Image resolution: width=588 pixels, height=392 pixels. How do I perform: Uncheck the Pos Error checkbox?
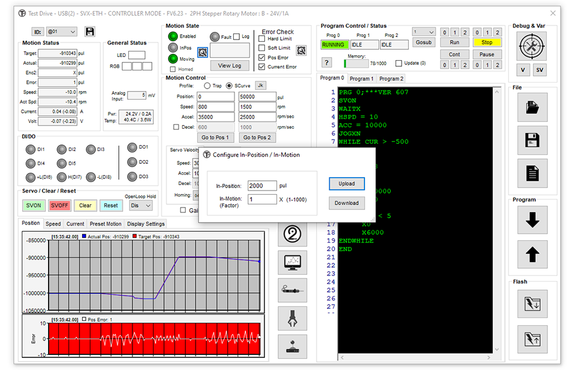(x=262, y=58)
